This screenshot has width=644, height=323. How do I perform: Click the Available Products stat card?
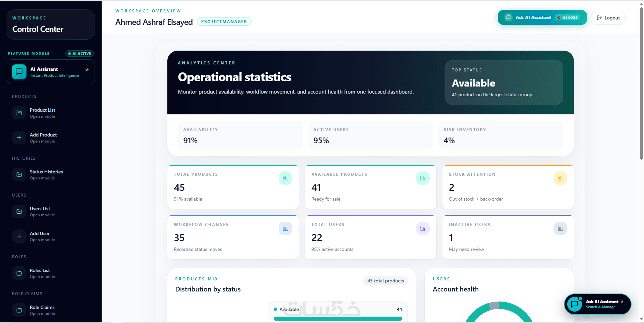click(x=370, y=187)
